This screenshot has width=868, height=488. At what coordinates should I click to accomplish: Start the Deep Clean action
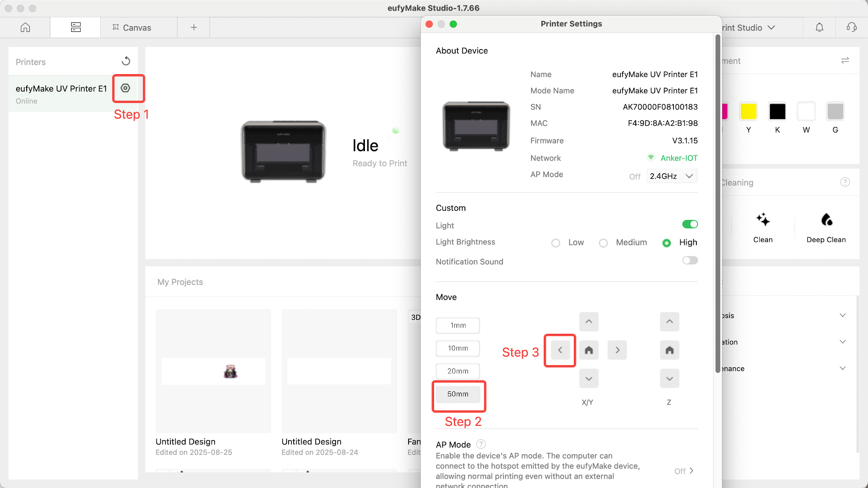point(826,227)
